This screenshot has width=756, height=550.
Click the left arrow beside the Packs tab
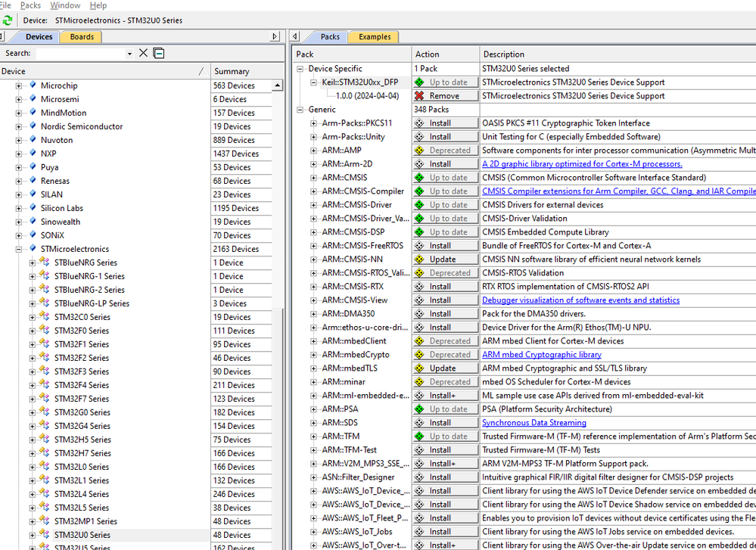tap(296, 36)
